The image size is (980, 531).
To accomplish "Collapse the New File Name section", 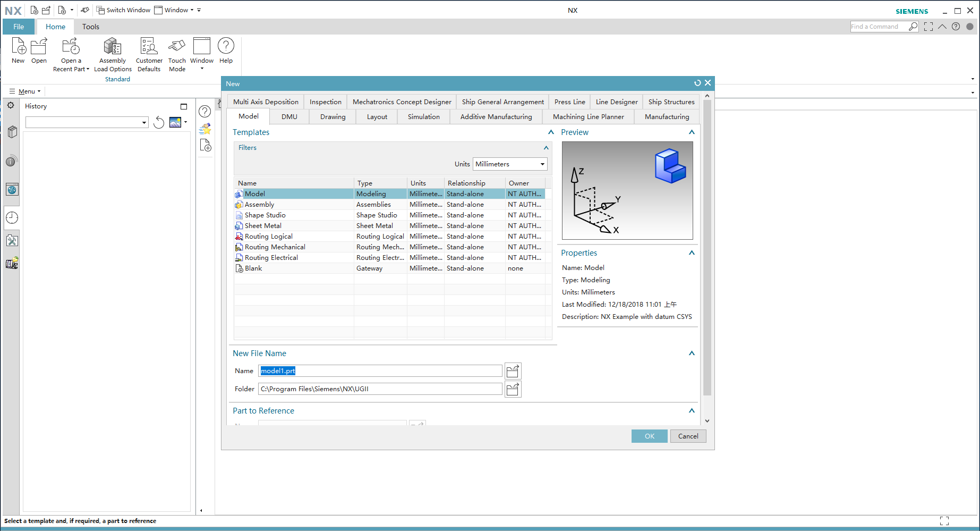I will pos(692,353).
